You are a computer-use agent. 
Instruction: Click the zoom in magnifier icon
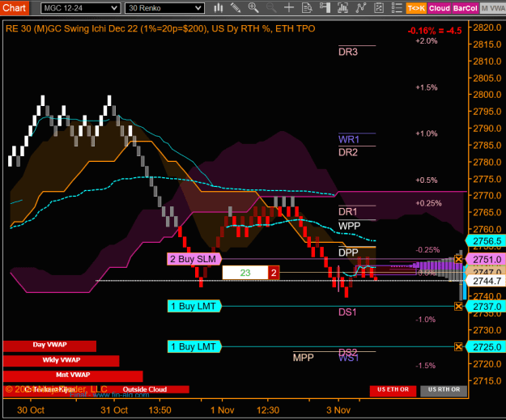253,8
